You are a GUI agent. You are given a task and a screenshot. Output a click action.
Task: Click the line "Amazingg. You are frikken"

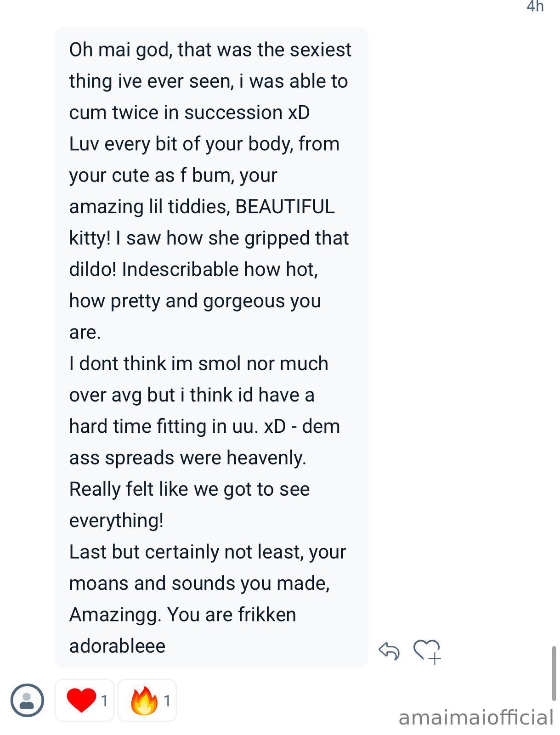[182, 615]
